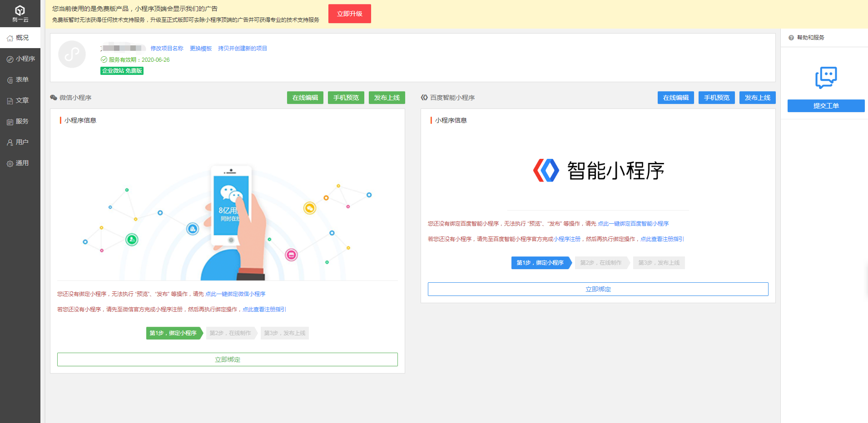Click the 修改项目名称 link
The image size is (868, 423).
pos(167,48)
